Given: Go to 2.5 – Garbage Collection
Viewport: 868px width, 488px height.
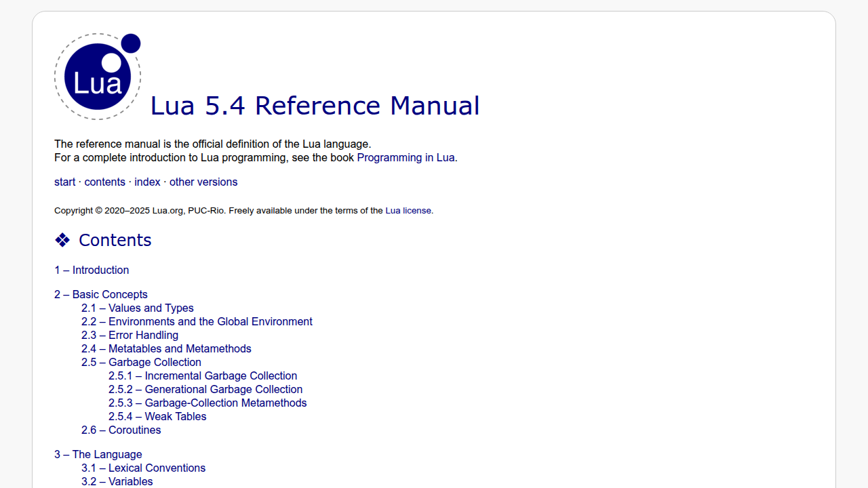Looking at the screenshot, I should (x=141, y=362).
